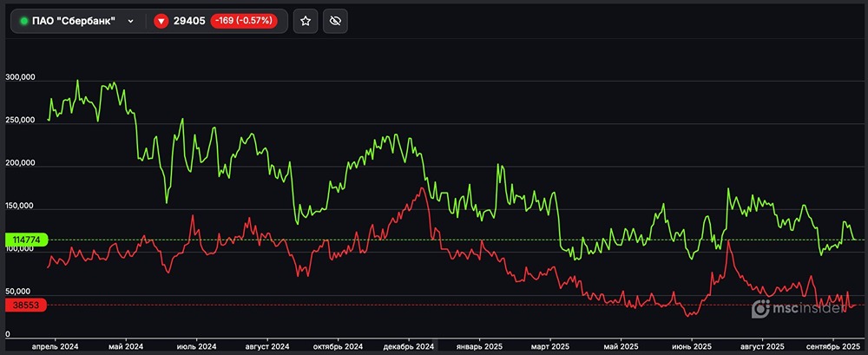Click the апрель 2024 axis label
Viewport: 868px width, 355px height.
pyautogui.click(x=56, y=346)
